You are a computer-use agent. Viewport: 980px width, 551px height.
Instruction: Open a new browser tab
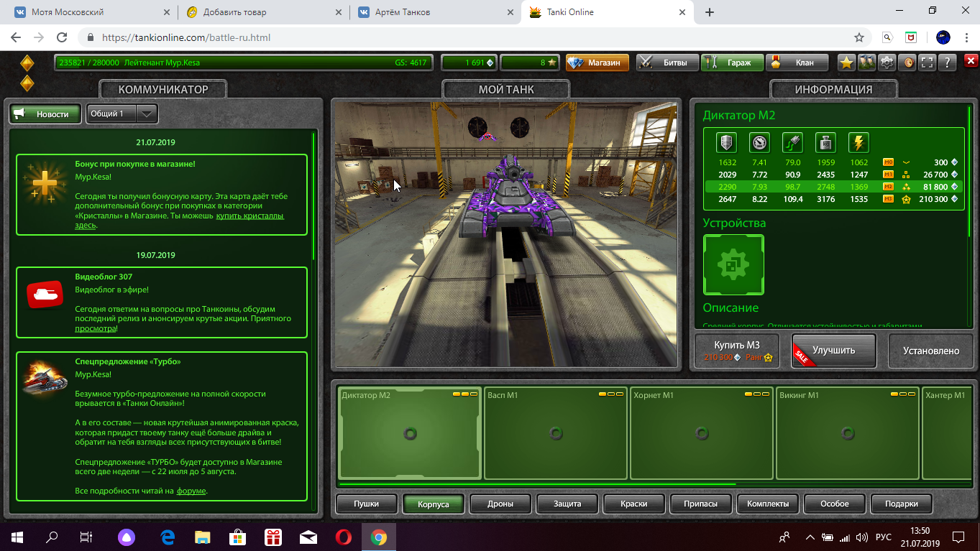[710, 12]
